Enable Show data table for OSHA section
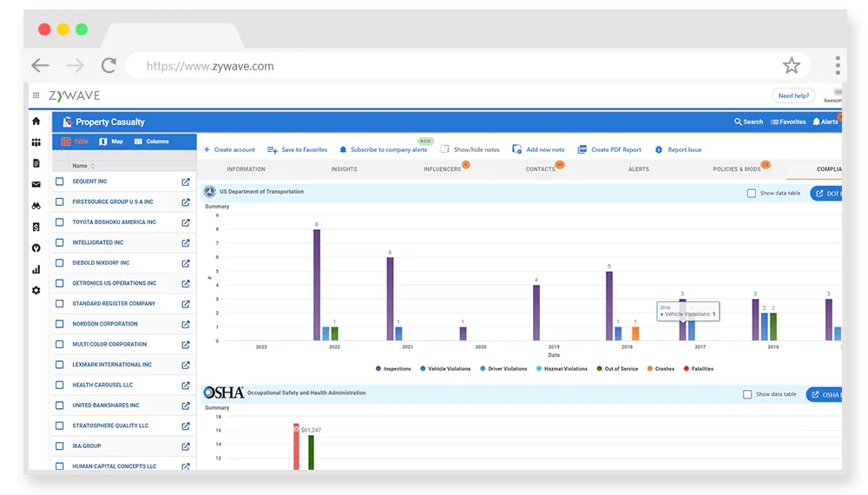 (747, 394)
